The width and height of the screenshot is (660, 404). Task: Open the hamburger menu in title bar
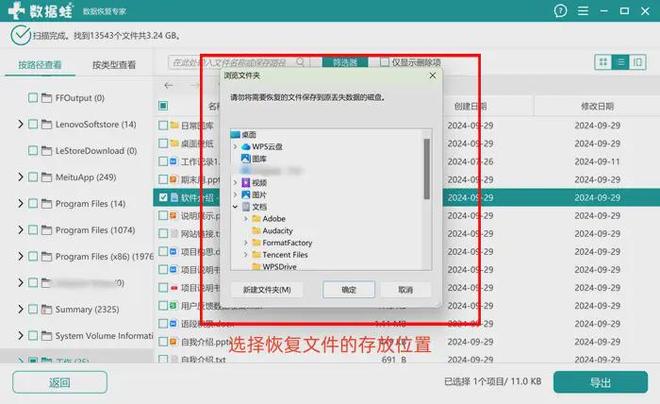tap(583, 11)
